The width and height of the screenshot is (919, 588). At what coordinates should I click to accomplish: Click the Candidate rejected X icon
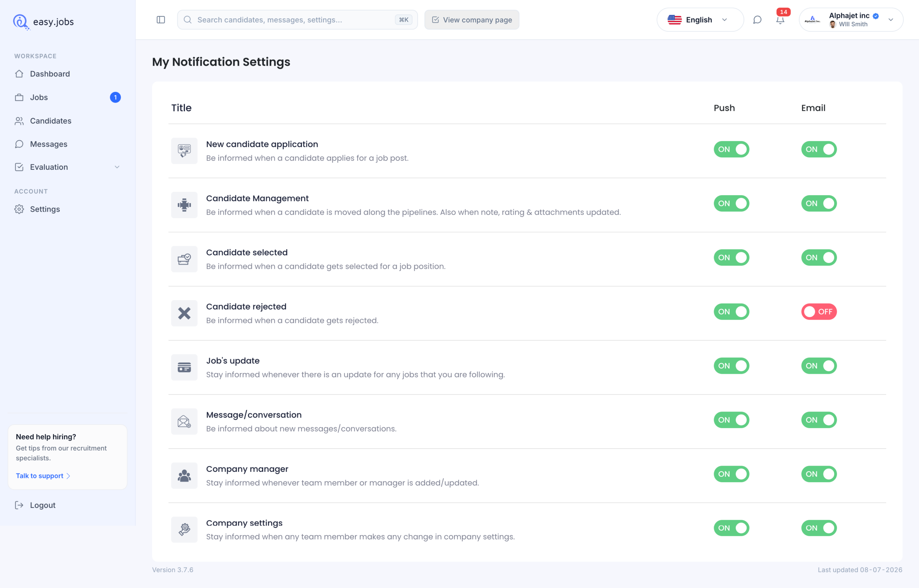click(x=184, y=313)
